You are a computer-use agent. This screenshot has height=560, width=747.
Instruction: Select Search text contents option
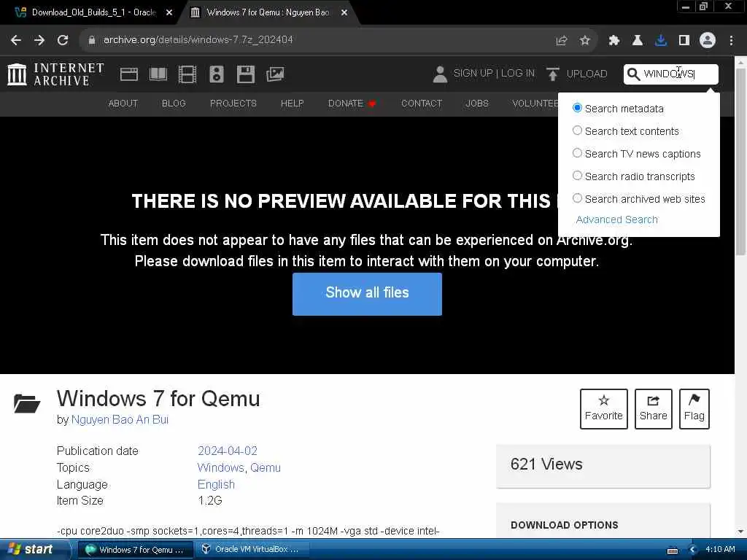(x=577, y=131)
